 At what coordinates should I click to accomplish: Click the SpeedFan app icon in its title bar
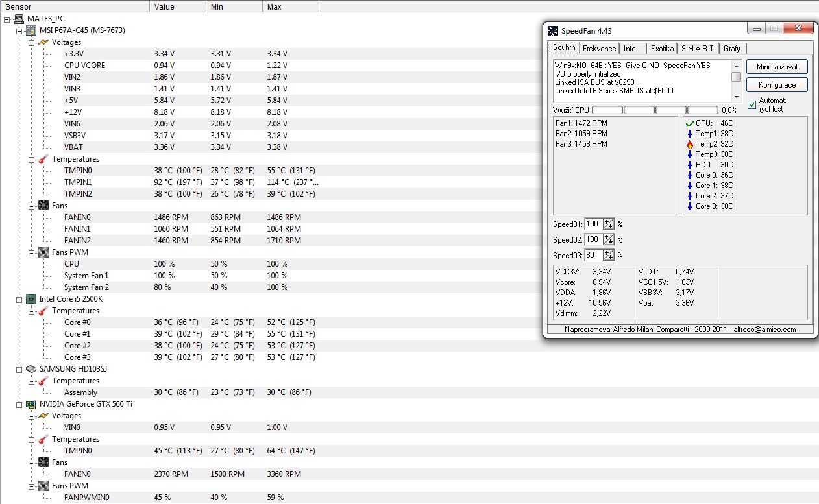pos(553,30)
